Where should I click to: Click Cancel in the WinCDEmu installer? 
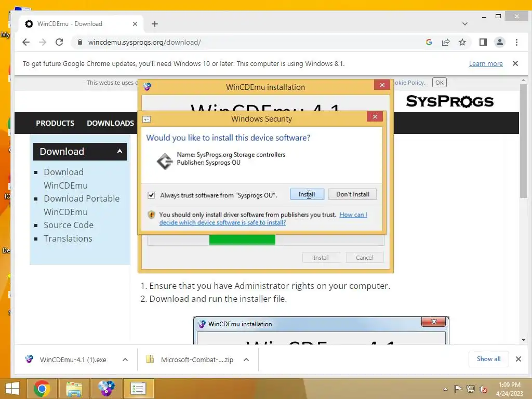pos(364,258)
